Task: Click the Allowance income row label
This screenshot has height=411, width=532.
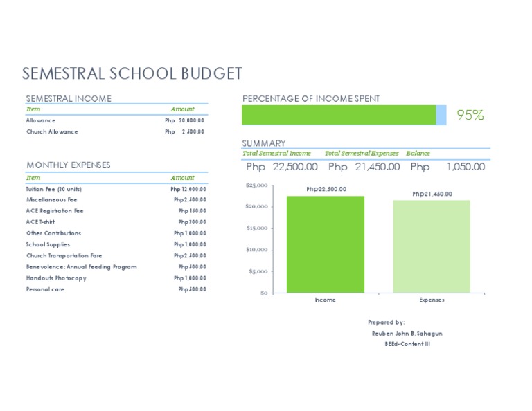Action: click(x=41, y=120)
